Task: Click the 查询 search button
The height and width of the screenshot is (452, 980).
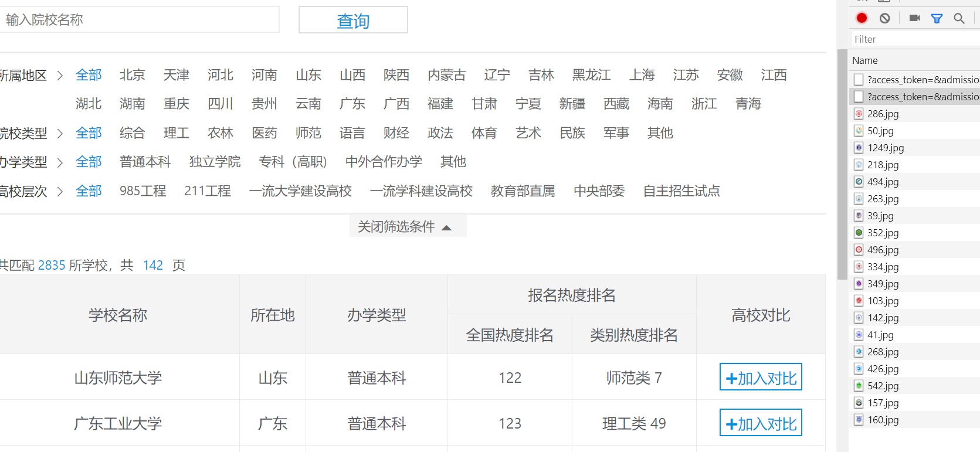Action: (353, 20)
